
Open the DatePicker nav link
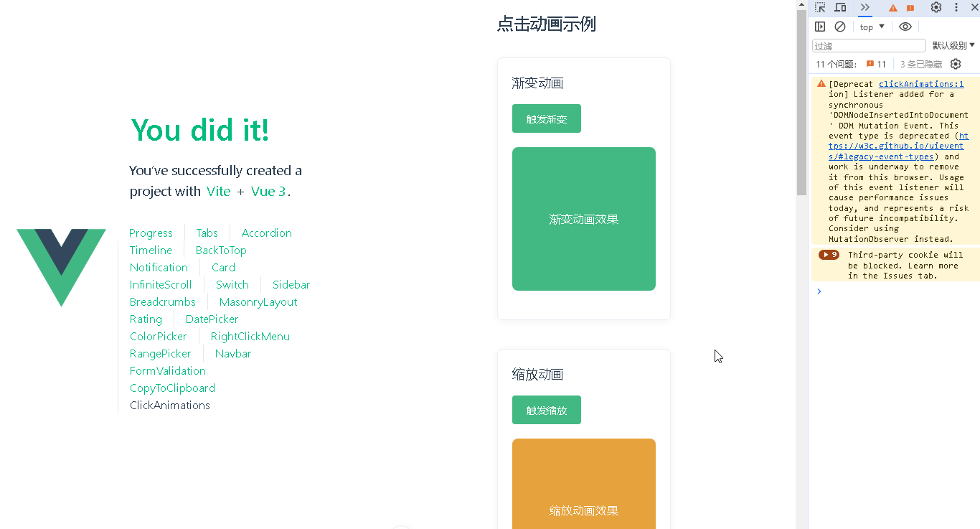(x=212, y=319)
